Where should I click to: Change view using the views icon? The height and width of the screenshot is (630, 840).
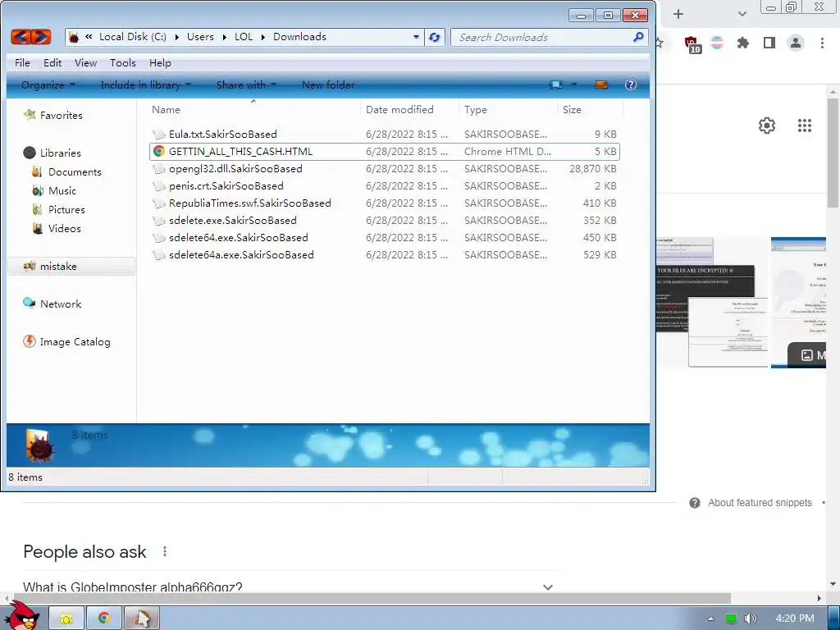(x=557, y=84)
